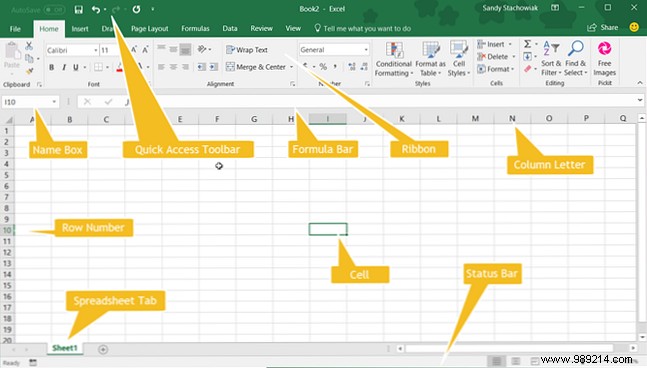Toggle Middle Align vertical alignment
647x368 pixels.
[173, 50]
